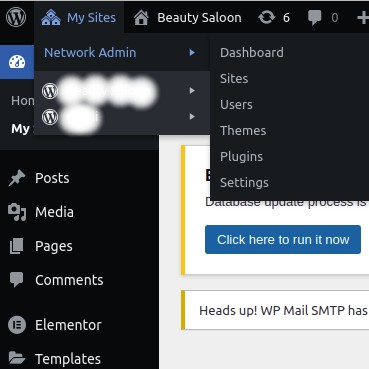Viewport: 369px width, 369px height.
Task: Click the admin bar comment count 0
Action: coord(335,18)
